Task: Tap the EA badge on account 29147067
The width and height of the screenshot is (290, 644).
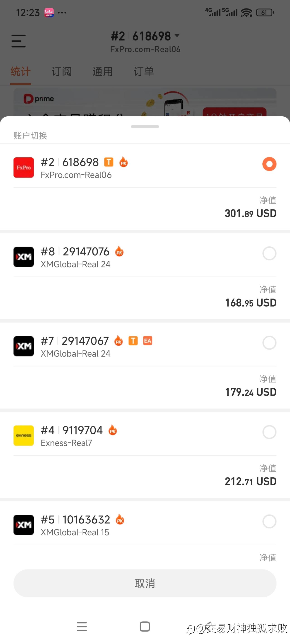Action: click(x=147, y=341)
